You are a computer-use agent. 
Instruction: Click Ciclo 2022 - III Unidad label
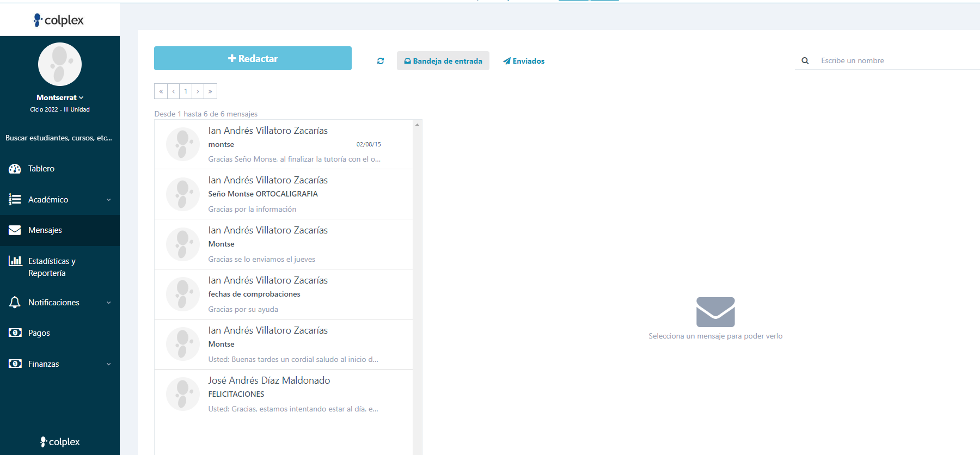[60, 109]
